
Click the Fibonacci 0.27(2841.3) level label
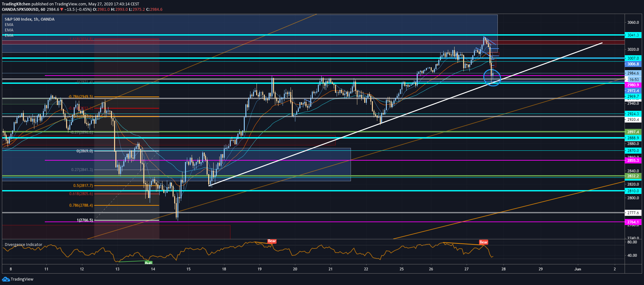[82, 170]
